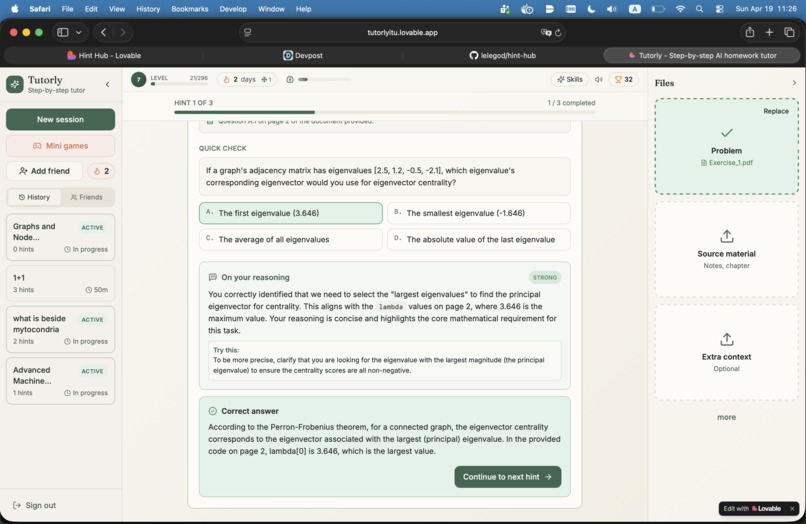Image resolution: width=806 pixels, height=524 pixels.
Task: Open the sidebar dropdown arrow in Safari toolbar
Action: coord(79,32)
